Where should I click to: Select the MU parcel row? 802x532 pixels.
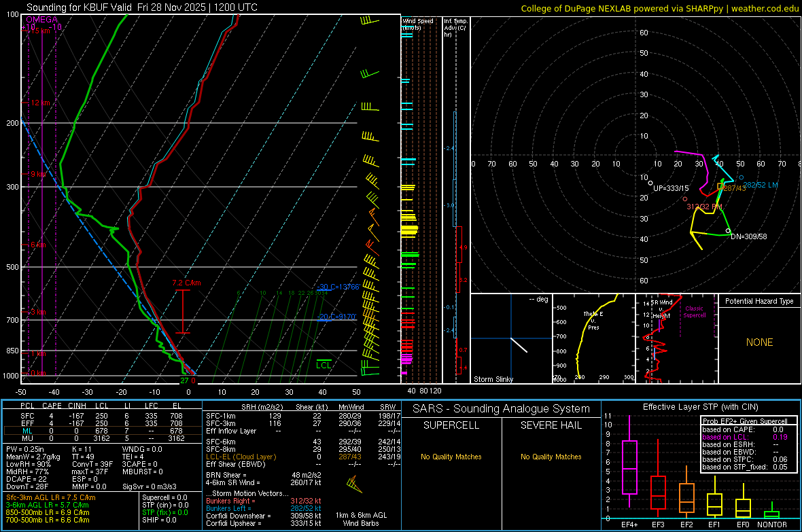[102, 438]
